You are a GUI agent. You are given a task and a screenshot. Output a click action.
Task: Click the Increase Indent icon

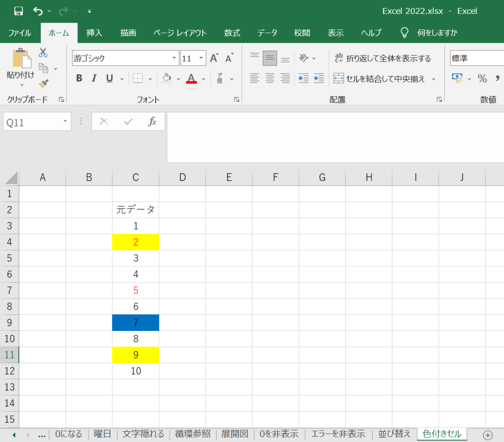click(319, 78)
